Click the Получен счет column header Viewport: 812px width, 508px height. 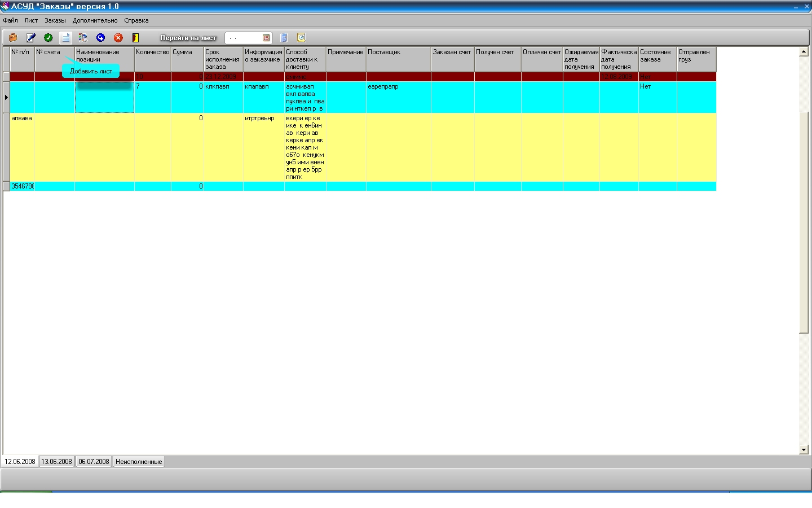(x=498, y=59)
